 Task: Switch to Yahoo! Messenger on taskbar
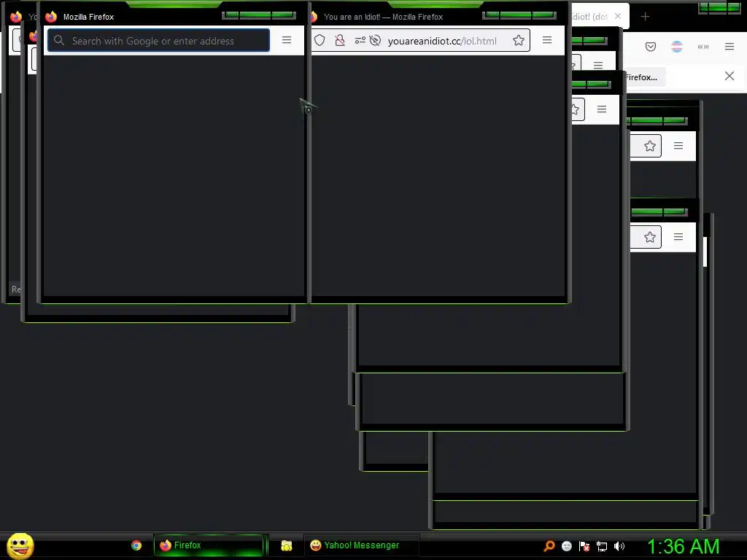pos(362,545)
